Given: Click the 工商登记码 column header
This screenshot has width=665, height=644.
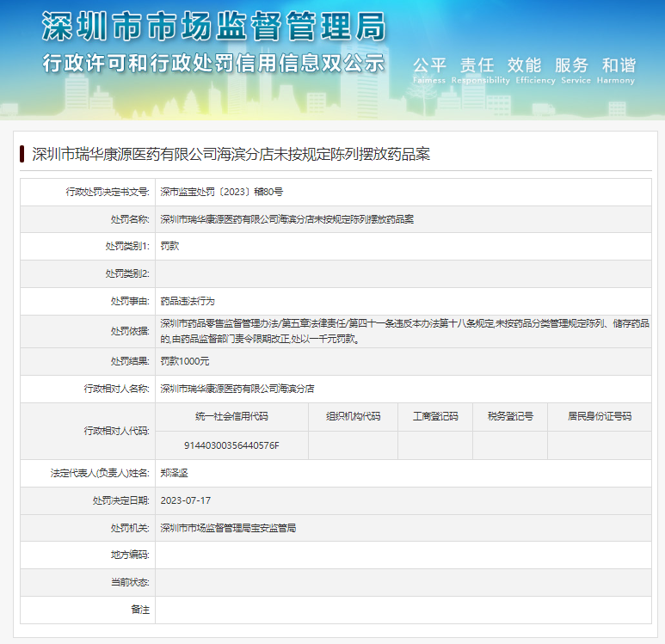Looking at the screenshot, I should point(435,416).
